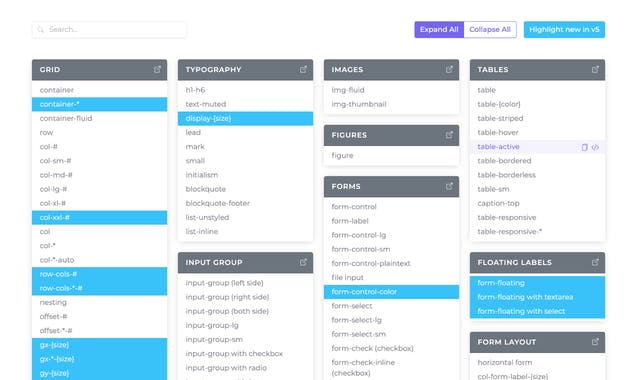This screenshot has width=635, height=380.
Task: Open Images section external link icon
Action: click(x=450, y=69)
